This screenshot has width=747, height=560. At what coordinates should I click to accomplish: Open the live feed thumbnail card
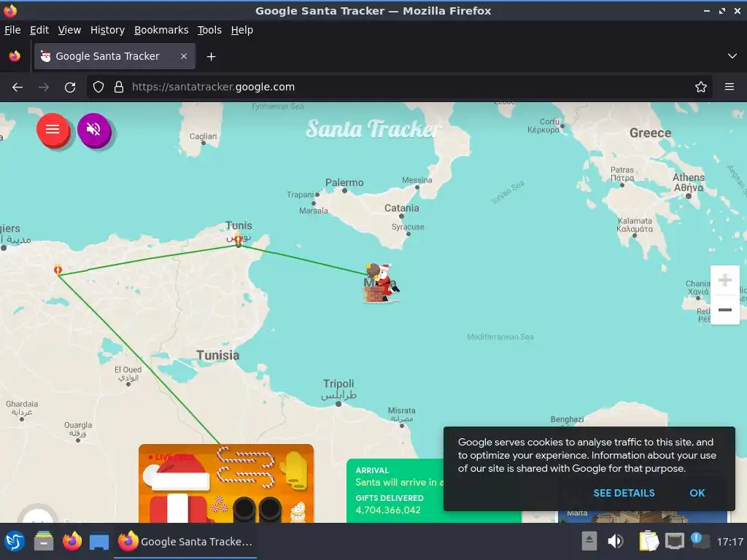226,483
